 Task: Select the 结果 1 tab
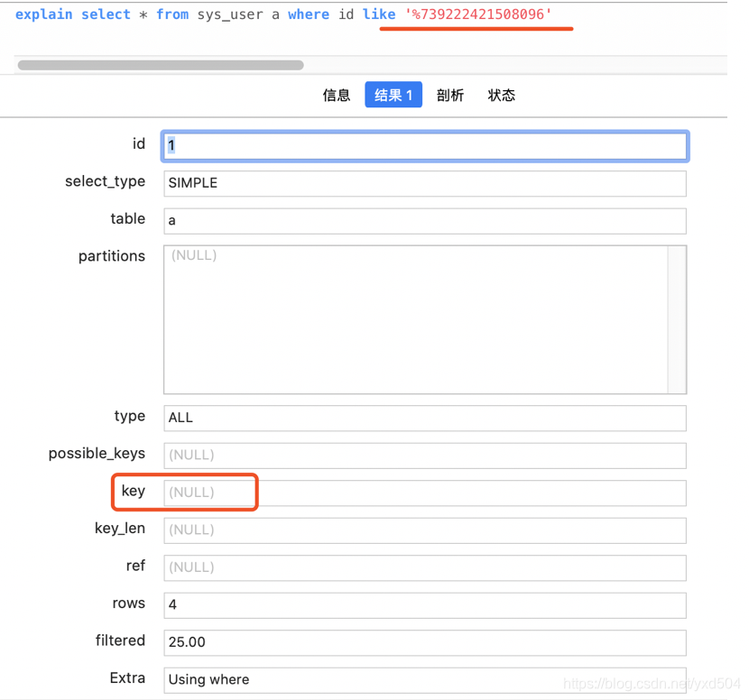click(393, 95)
